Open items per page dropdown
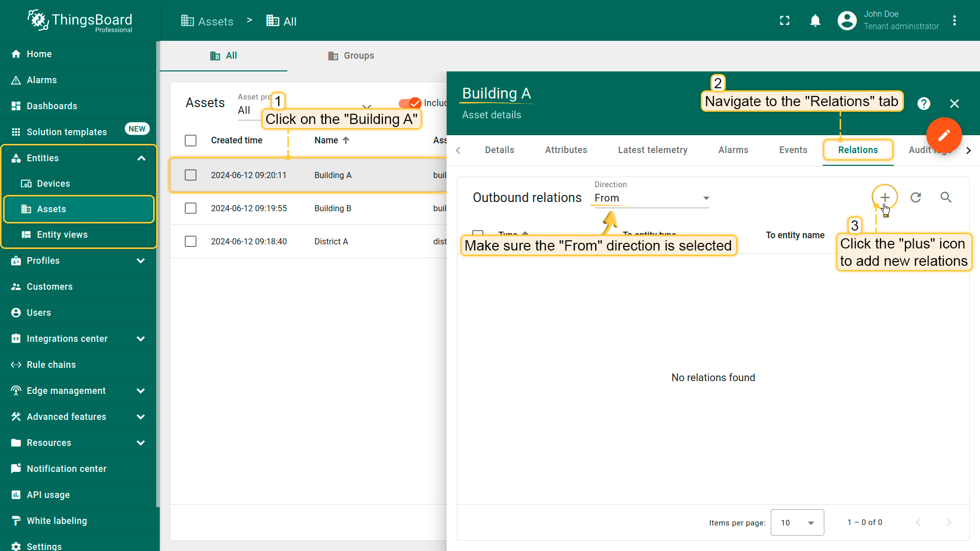The image size is (980, 551). (x=797, y=522)
